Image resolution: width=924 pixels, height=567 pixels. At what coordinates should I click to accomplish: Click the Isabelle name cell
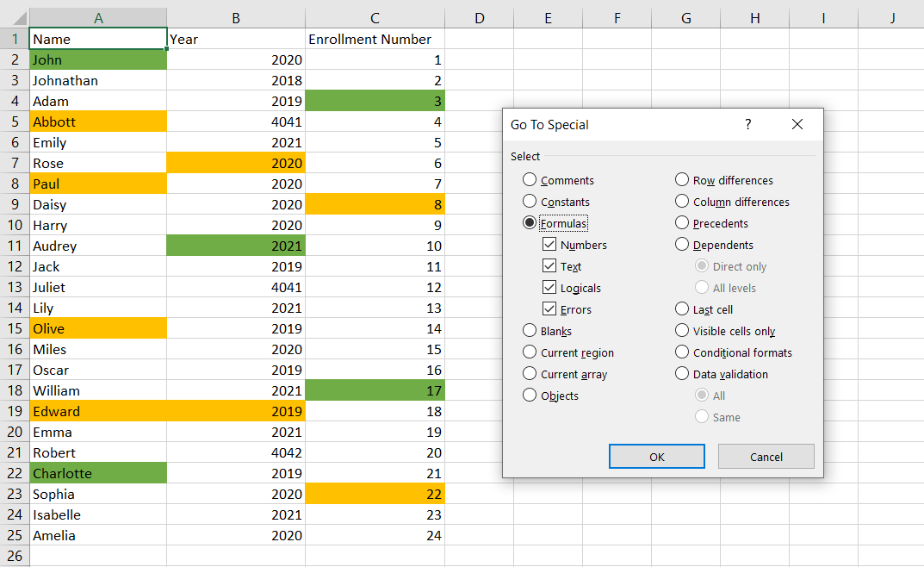pyautogui.click(x=98, y=514)
